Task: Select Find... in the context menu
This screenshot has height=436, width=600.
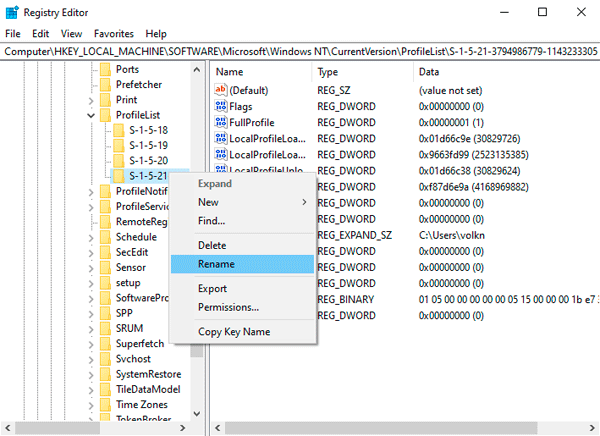Action: pos(242,221)
